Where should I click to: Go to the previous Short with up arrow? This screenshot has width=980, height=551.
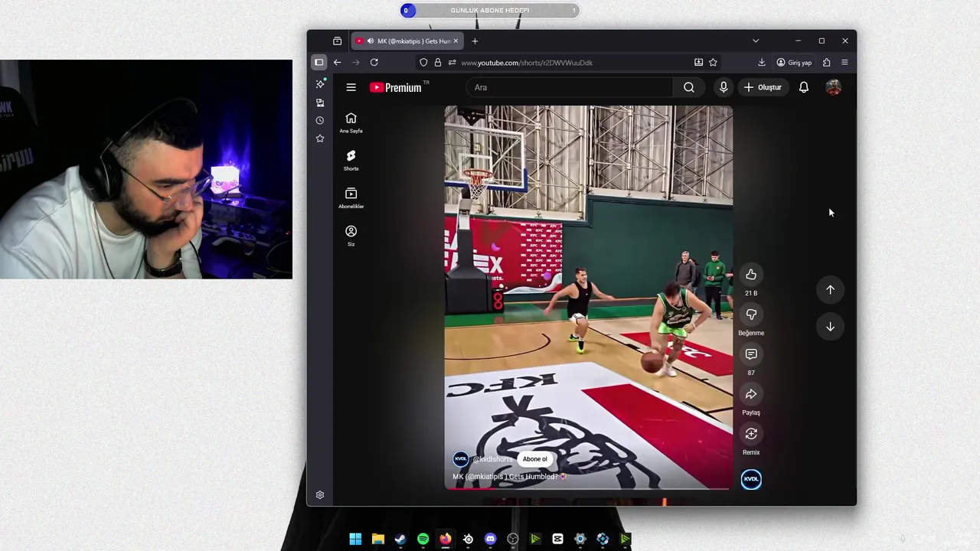click(x=830, y=289)
